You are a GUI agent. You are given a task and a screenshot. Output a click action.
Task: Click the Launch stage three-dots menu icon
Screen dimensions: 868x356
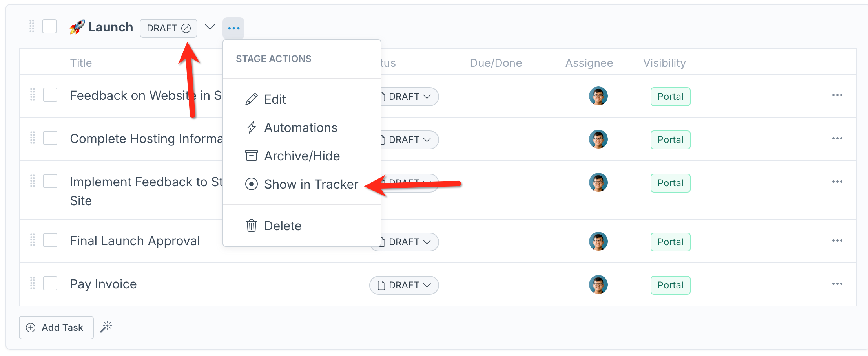[233, 28]
